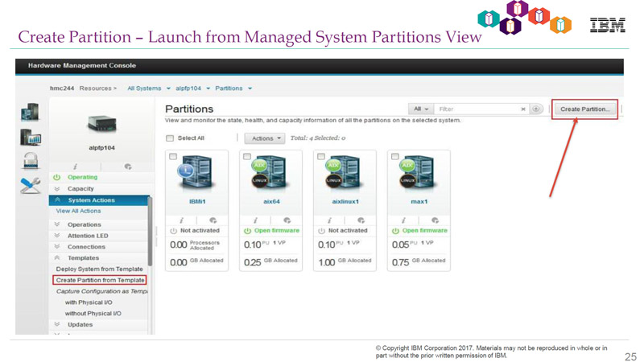This screenshot has height=362, width=644.
Task: Open the aixlinux1 partition name link
Action: coord(345,202)
